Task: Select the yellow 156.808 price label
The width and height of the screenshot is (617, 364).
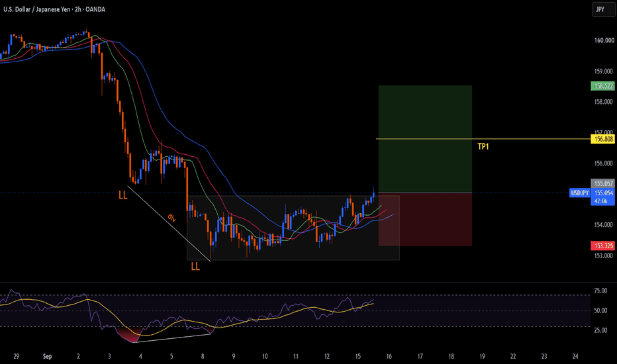Action: click(x=603, y=139)
